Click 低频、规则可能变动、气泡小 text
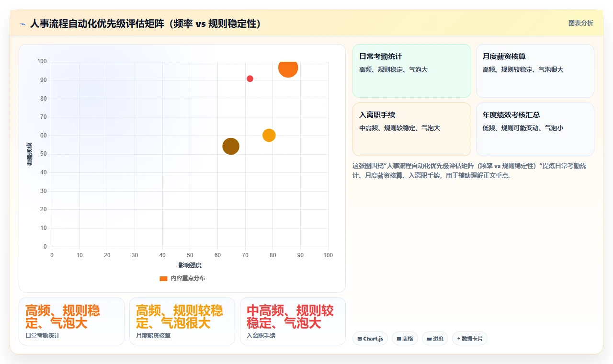The height and width of the screenshot is (364, 613). (523, 128)
